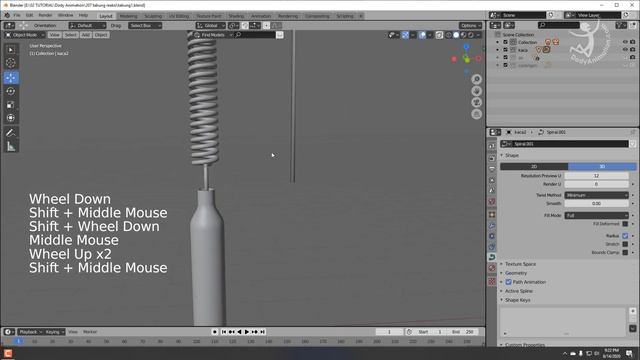Open the Output properties tab icon
This screenshot has width=640, height=360.
coord(492,169)
